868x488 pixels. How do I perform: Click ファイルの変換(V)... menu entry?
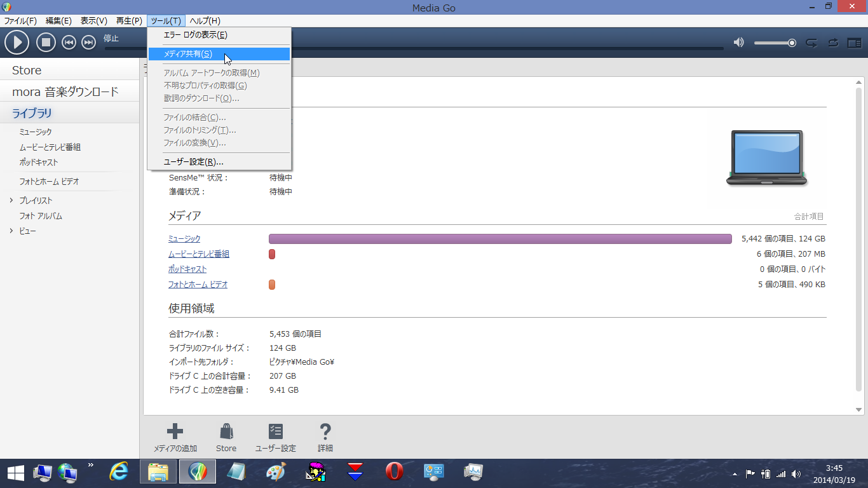click(219, 143)
